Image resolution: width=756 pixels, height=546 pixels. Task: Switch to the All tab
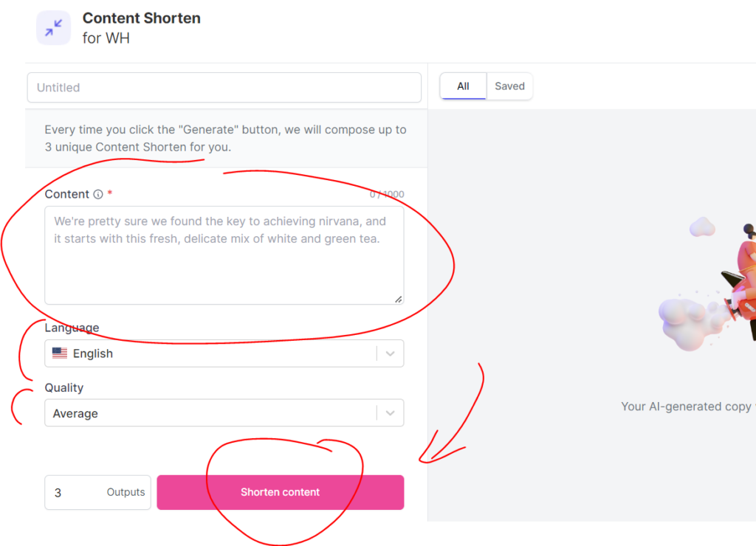pos(463,86)
